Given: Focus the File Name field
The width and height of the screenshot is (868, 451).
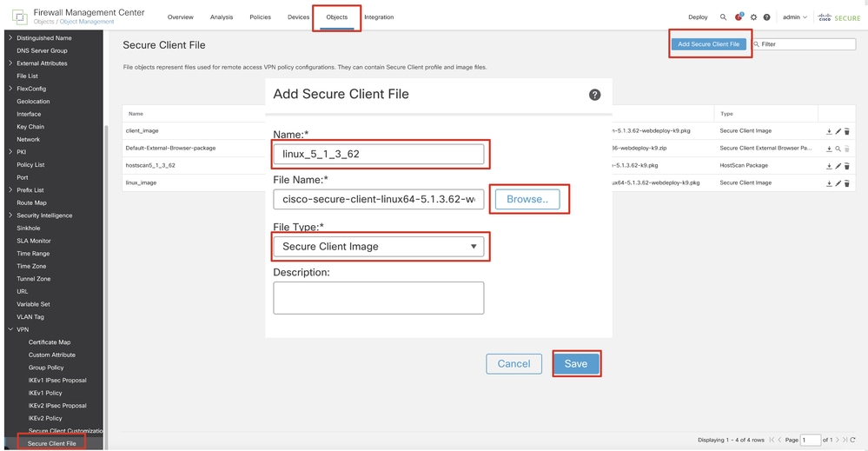Looking at the screenshot, I should 379,199.
